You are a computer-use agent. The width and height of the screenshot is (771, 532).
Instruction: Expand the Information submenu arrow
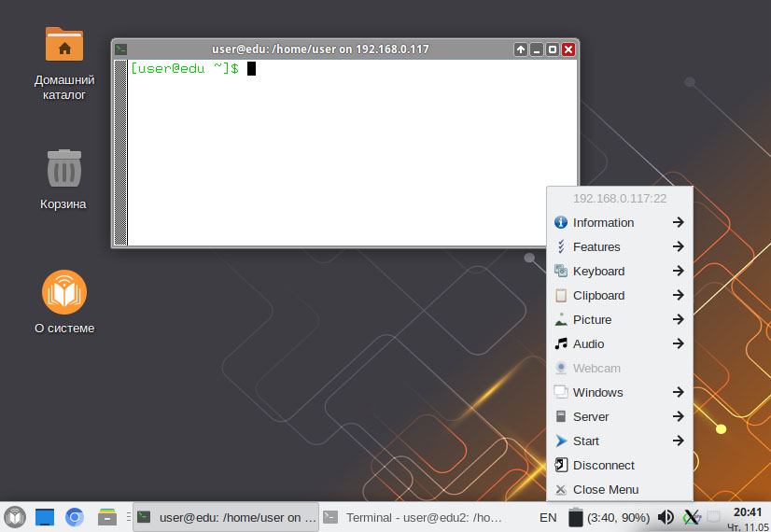tap(678, 222)
